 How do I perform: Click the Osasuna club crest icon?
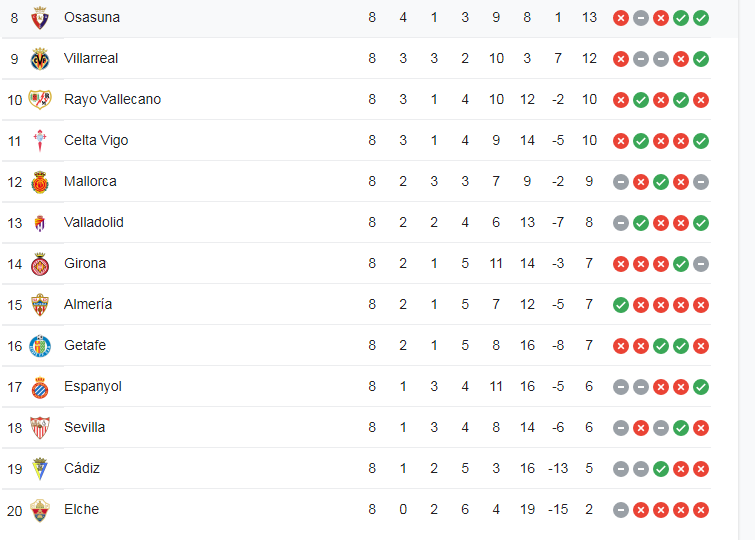40,18
